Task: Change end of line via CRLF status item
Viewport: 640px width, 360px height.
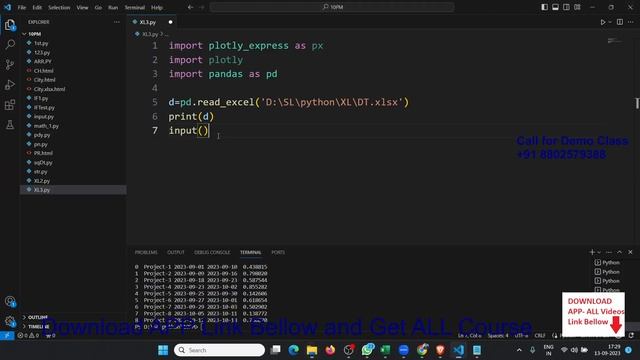Action: (540, 336)
